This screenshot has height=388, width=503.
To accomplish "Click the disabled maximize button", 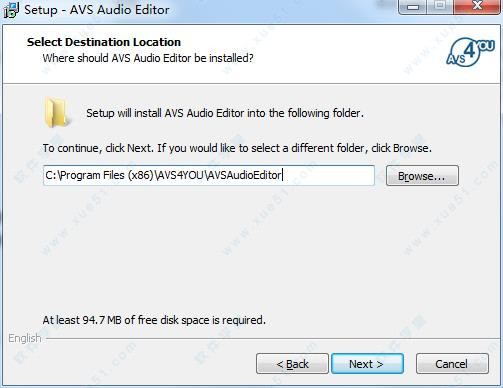I will point(440,7).
